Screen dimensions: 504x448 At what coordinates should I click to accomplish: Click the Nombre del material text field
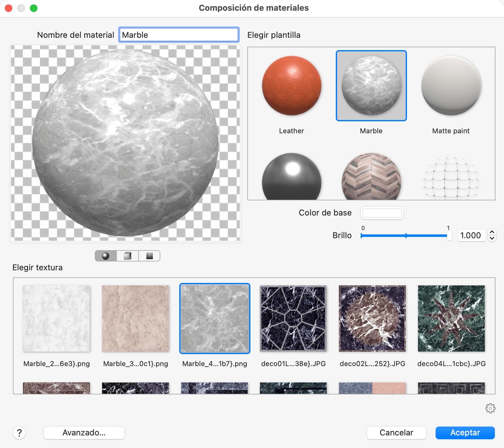(x=179, y=35)
